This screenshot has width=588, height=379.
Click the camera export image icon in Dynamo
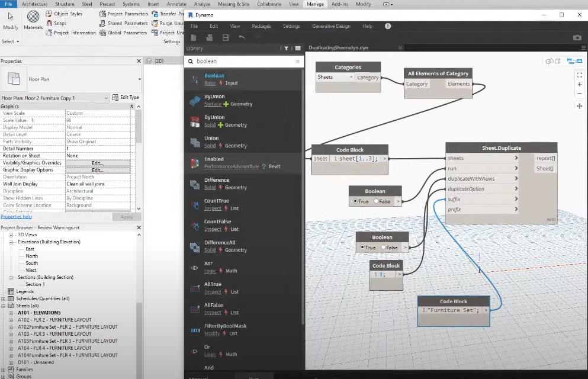(577, 37)
